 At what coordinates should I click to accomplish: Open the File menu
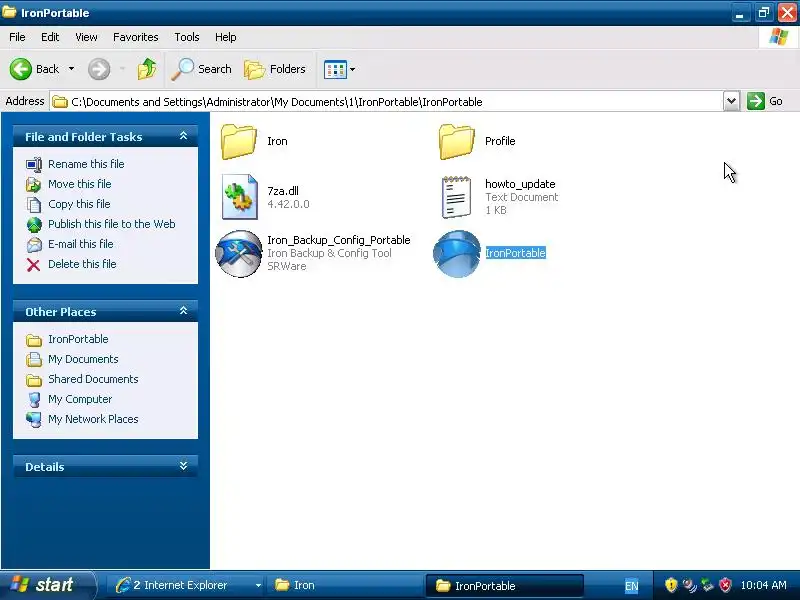[17, 37]
